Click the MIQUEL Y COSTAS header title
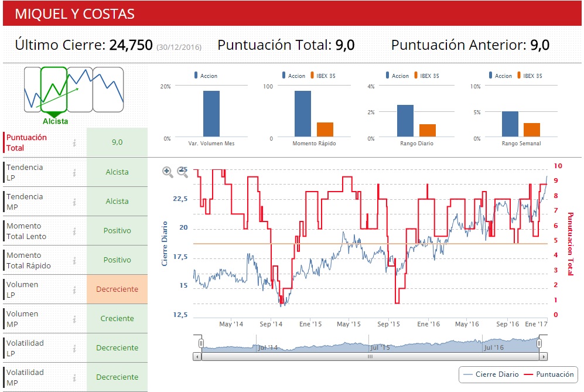Image resolution: width=584 pixels, height=392 pixels. (x=74, y=14)
